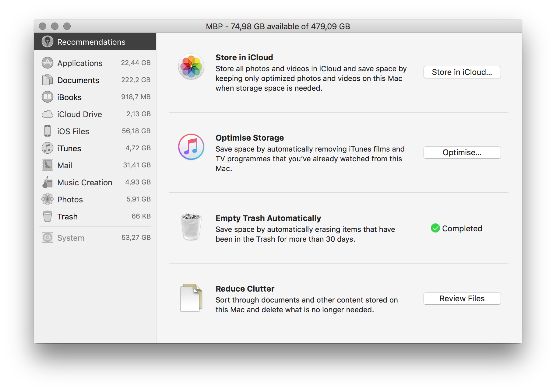Click the Optimise... button
The height and width of the screenshot is (392, 556).
[x=462, y=152]
